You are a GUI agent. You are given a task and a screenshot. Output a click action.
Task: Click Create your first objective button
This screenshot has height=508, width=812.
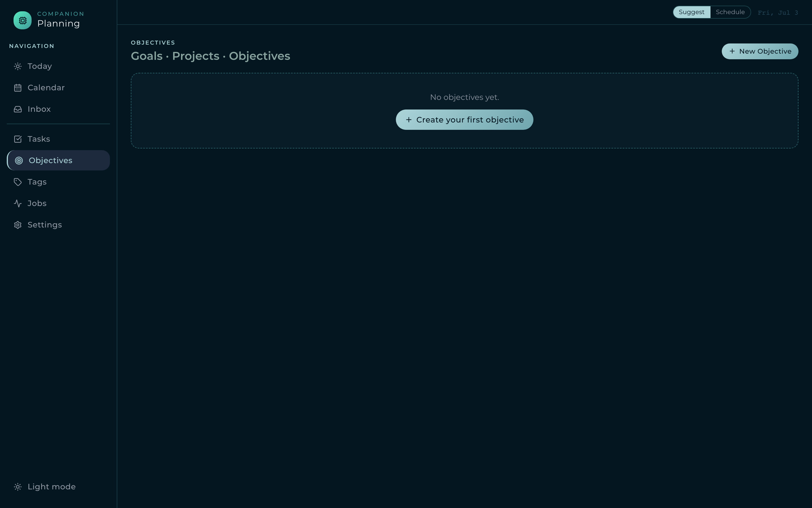coord(464,120)
